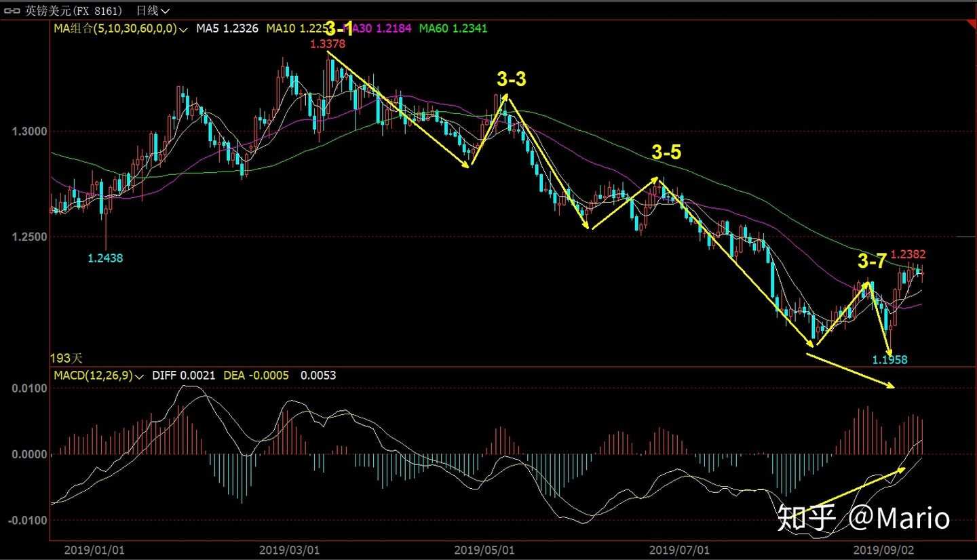The height and width of the screenshot is (560, 977).
Task: Select the 3-5 wave annotation label
Action: 666,153
